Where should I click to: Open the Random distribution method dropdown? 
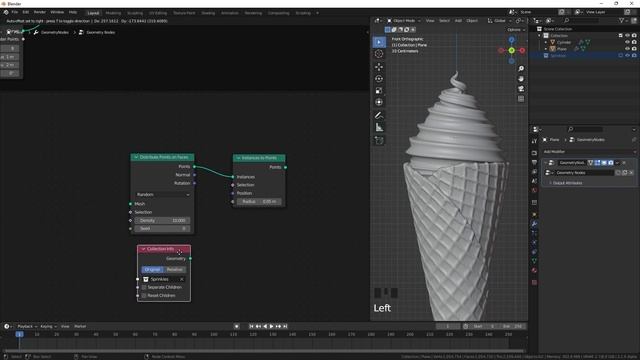pos(162,195)
